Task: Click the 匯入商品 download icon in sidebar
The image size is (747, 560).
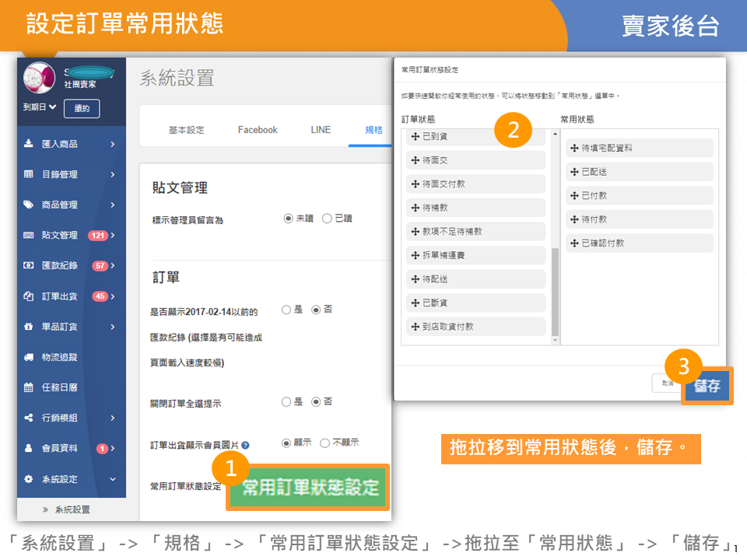Action: [x=29, y=144]
